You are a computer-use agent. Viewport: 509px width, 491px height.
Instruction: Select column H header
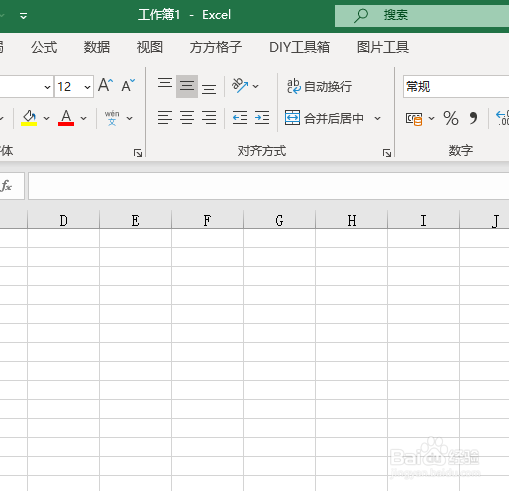point(351,220)
